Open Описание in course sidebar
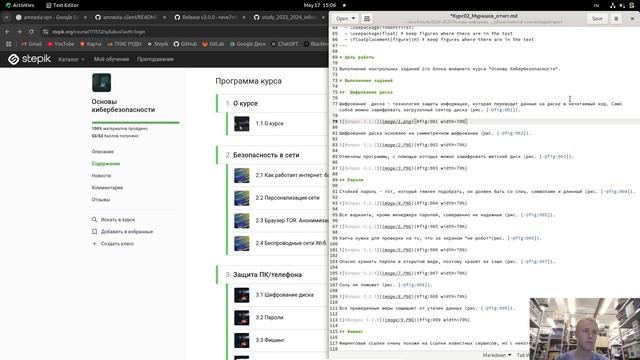Image resolution: width=640 pixels, height=360 pixels. click(102, 151)
